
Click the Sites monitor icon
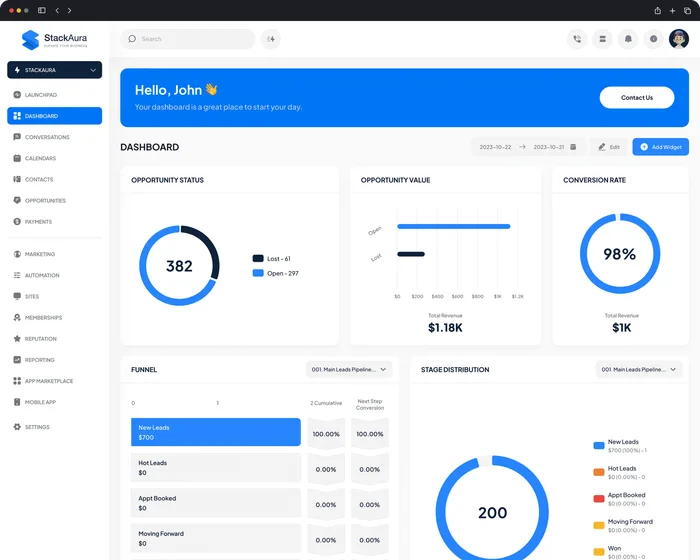17,296
